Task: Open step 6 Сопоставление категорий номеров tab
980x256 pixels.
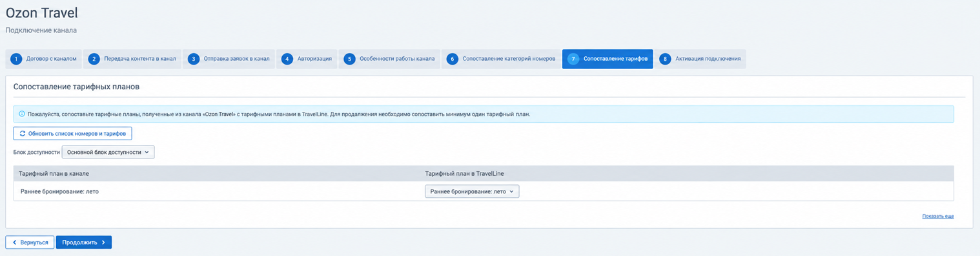Action: [x=501, y=59]
